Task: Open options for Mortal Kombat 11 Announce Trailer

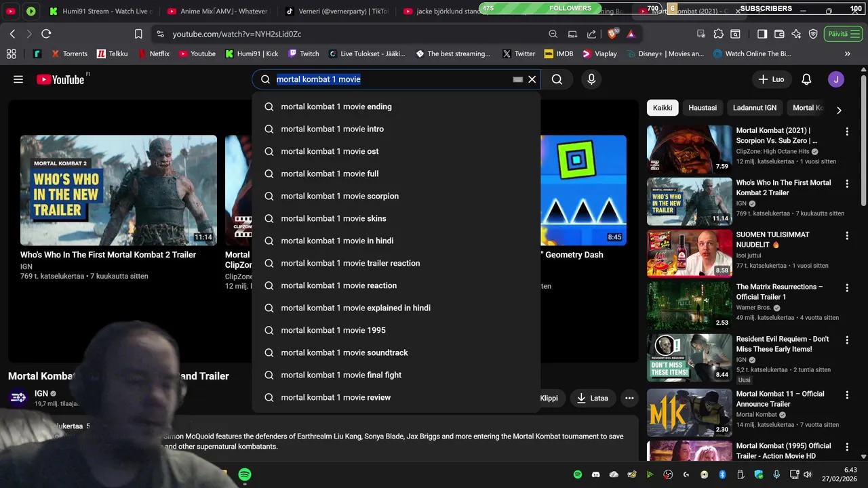Action: coord(847,394)
